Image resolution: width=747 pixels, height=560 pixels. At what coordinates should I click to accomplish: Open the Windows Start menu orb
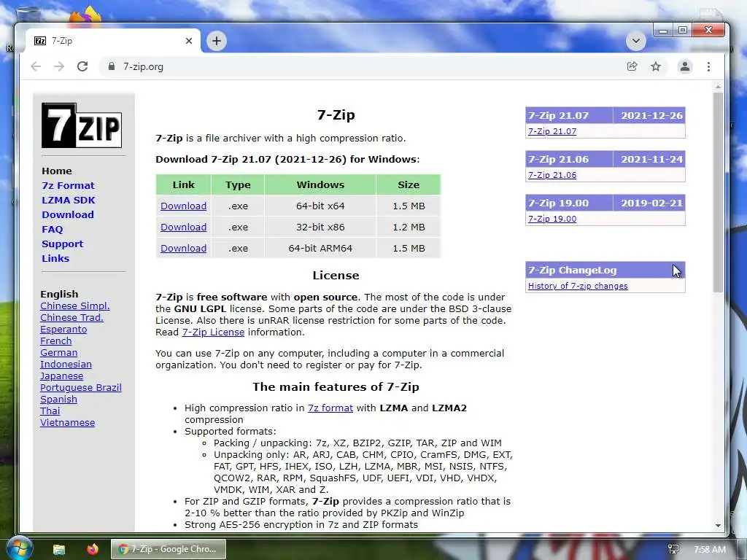click(19, 548)
